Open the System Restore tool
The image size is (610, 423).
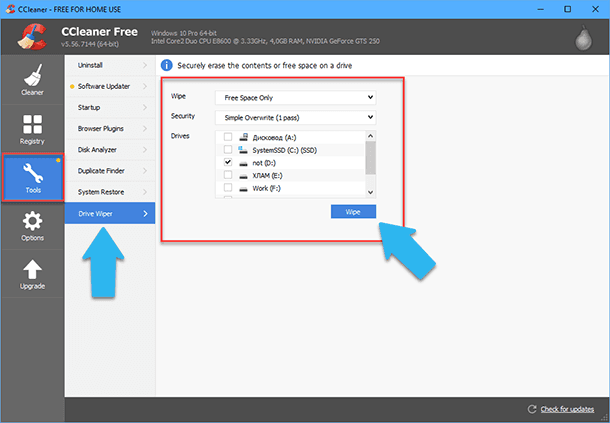[110, 192]
